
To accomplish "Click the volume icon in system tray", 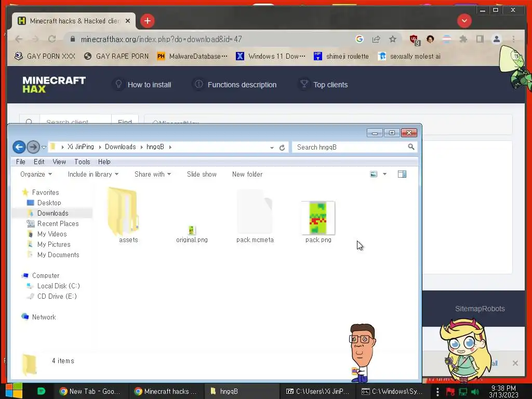I will pos(475,392).
